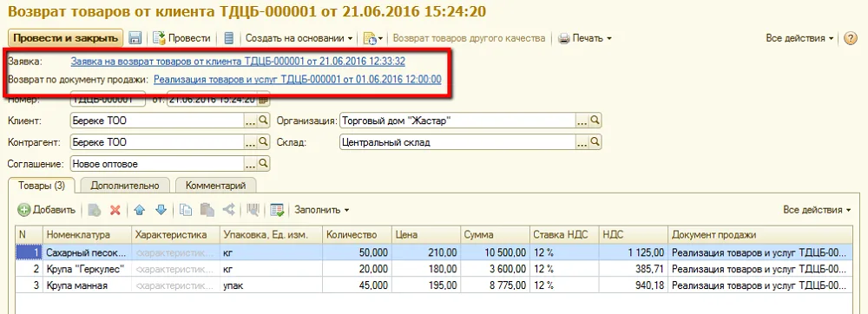Click magnifier icon next to Клиент field

tap(264, 120)
